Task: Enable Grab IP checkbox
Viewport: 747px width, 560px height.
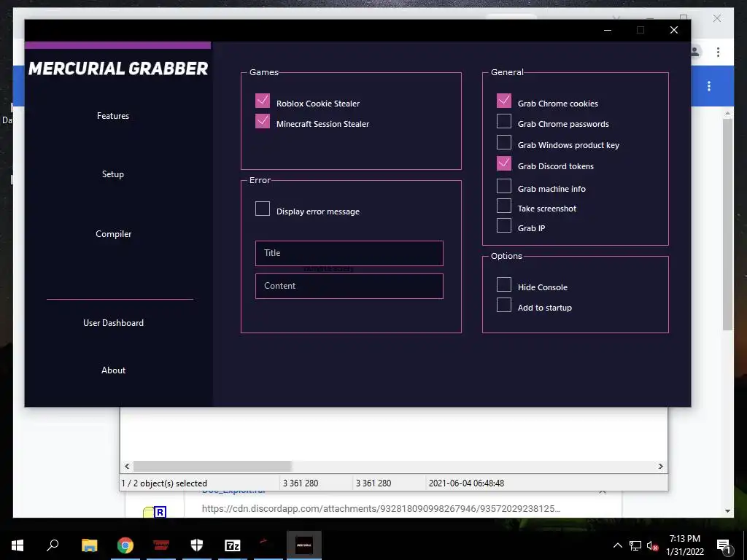Action: pyautogui.click(x=504, y=225)
